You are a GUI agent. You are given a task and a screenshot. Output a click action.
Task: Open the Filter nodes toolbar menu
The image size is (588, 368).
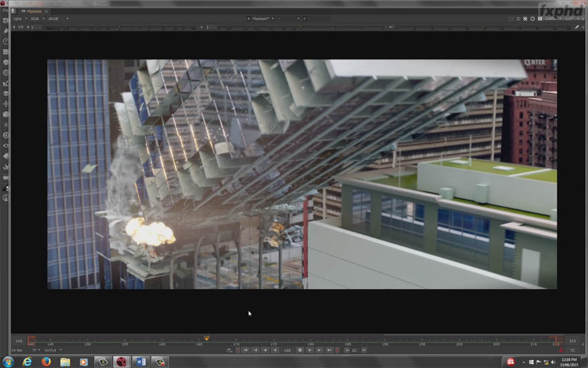(5, 73)
